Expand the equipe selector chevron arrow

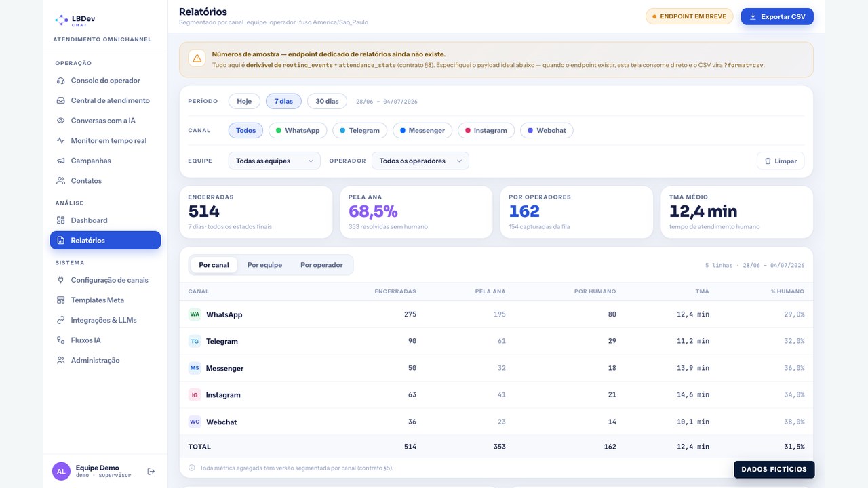[311, 161]
